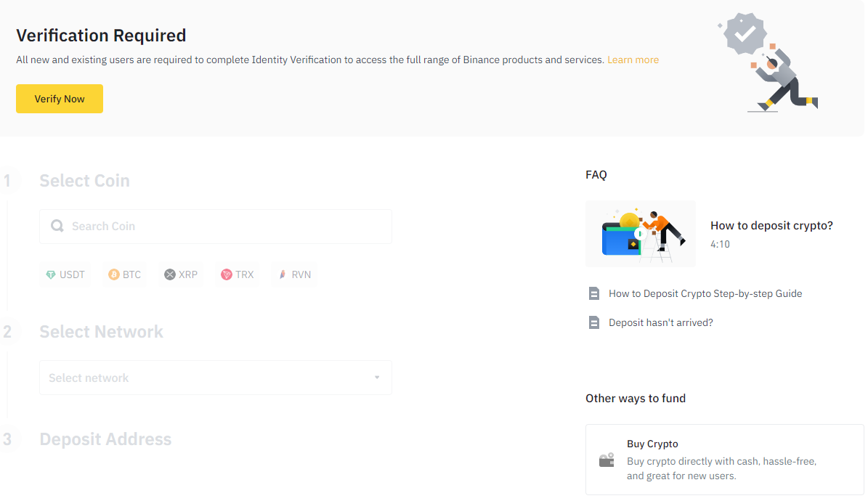The height and width of the screenshot is (501, 868).
Task: Click the magnifier icon in Search Coin
Action: click(57, 226)
